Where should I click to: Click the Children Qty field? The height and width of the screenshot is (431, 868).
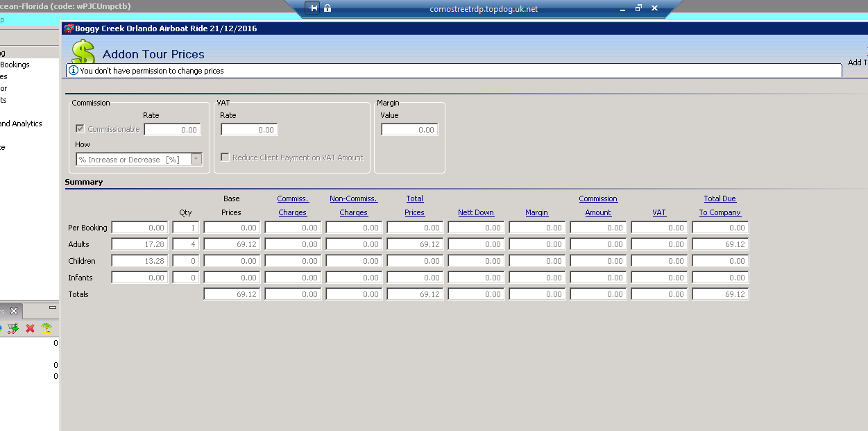pyautogui.click(x=186, y=261)
